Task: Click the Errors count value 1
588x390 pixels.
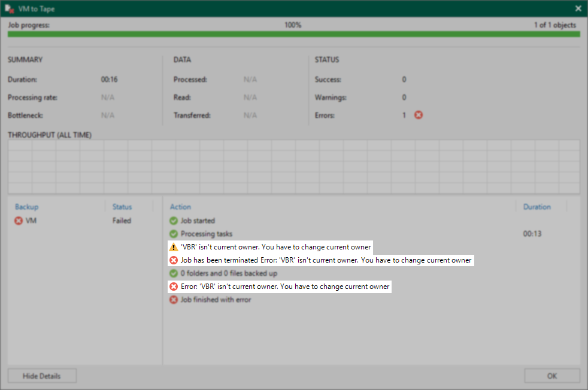Action: [404, 115]
